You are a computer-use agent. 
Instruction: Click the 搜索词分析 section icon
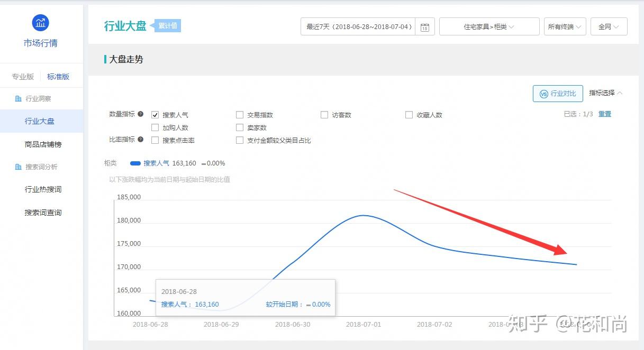point(19,167)
